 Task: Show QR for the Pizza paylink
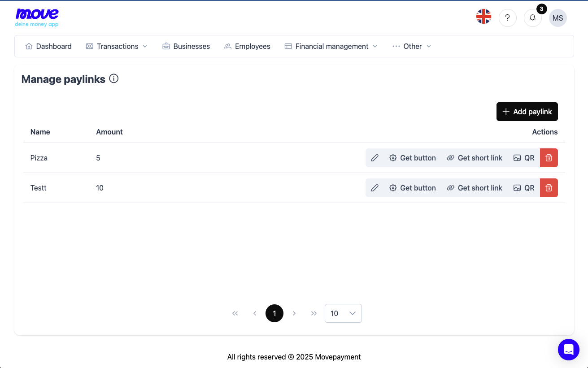click(x=524, y=158)
